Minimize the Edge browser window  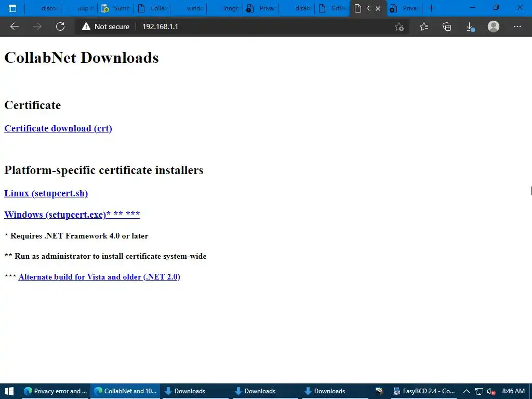coord(472,8)
